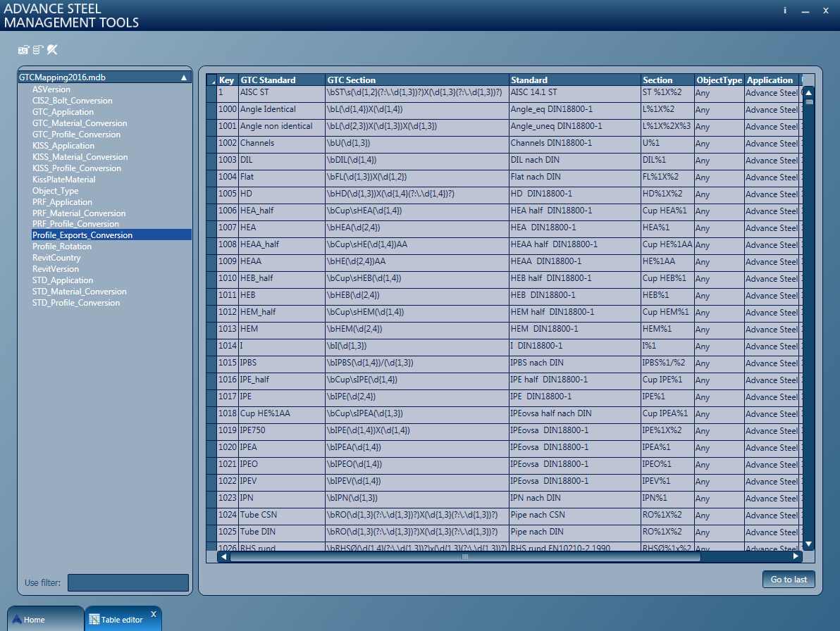
Task: Select KISS_Application in the tree
Action: click(x=63, y=146)
